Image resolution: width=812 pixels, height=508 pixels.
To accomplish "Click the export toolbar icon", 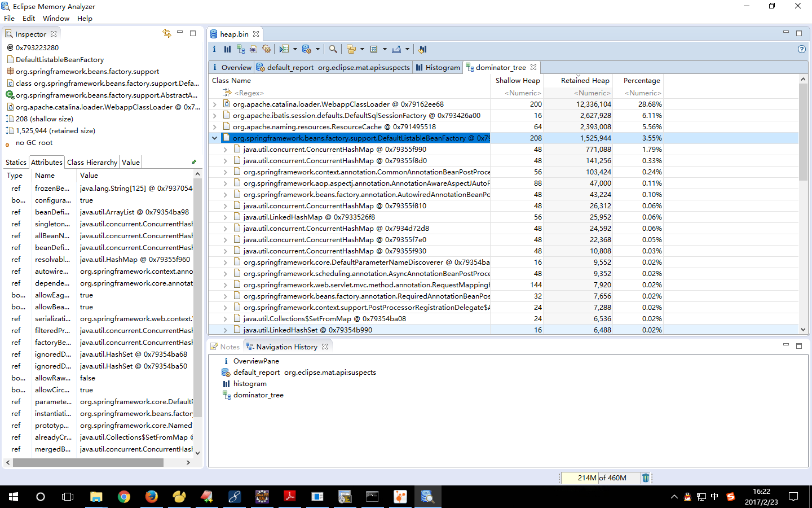I will 396,49.
